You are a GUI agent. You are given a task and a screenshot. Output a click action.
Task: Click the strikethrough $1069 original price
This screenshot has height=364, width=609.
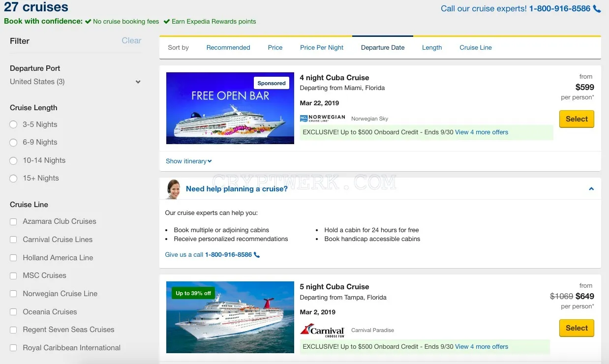pyautogui.click(x=561, y=297)
